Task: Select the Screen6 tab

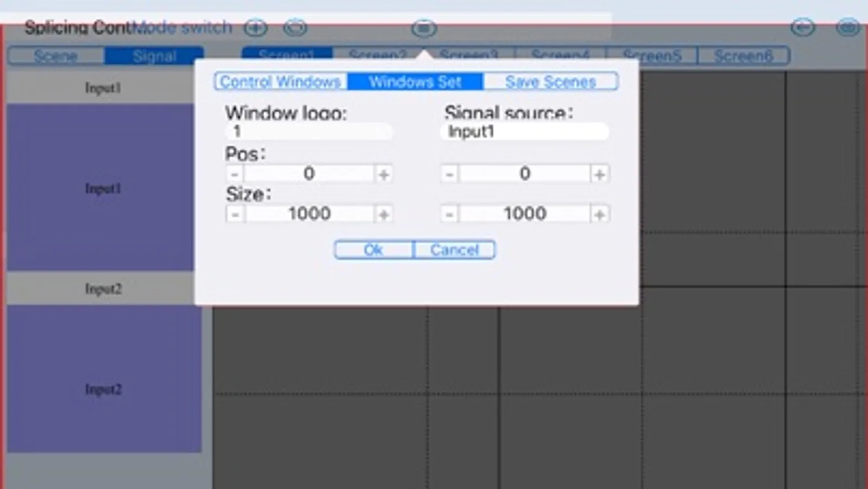Action: point(744,55)
